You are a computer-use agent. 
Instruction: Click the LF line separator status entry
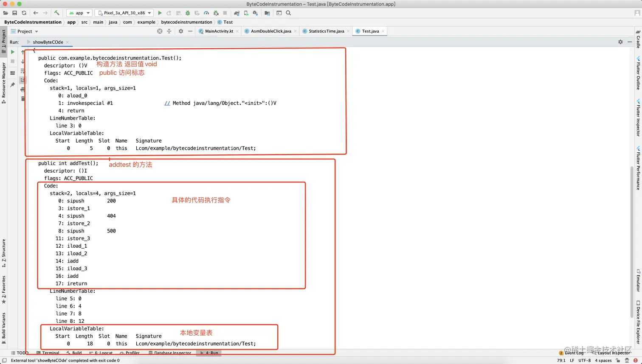(572, 361)
